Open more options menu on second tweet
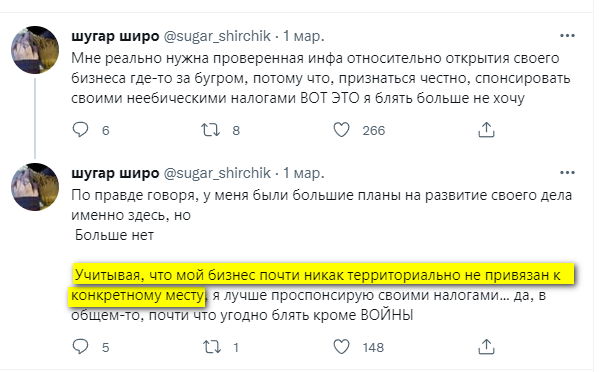Image resolution: width=610 pixels, height=372 pixels. (x=567, y=173)
